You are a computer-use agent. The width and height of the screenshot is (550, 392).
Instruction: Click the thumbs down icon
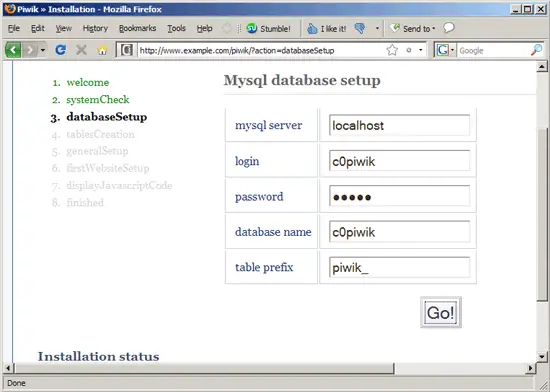[360, 28]
